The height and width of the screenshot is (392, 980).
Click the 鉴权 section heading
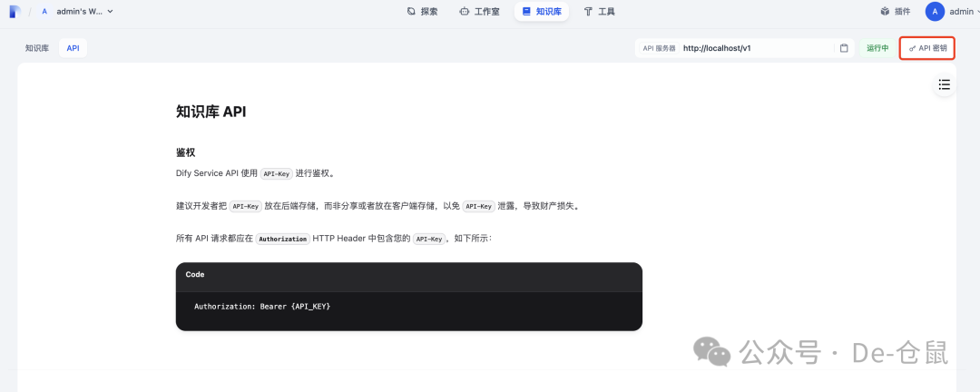[x=186, y=152]
